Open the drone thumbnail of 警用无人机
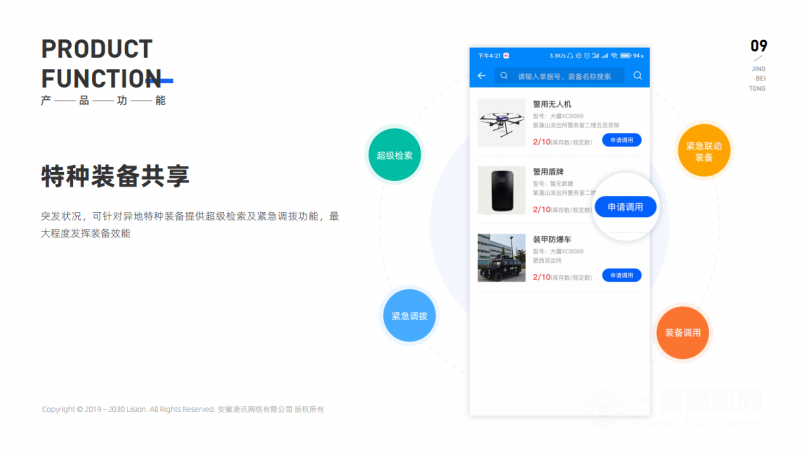This screenshot has width=804, height=450. click(501, 122)
